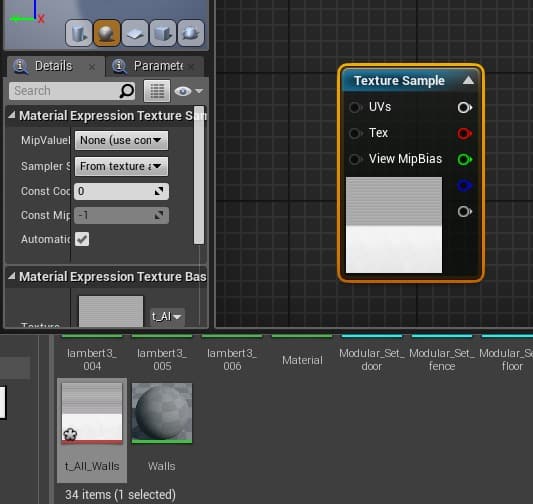Open the t_All texture asset dropdown

point(167,317)
